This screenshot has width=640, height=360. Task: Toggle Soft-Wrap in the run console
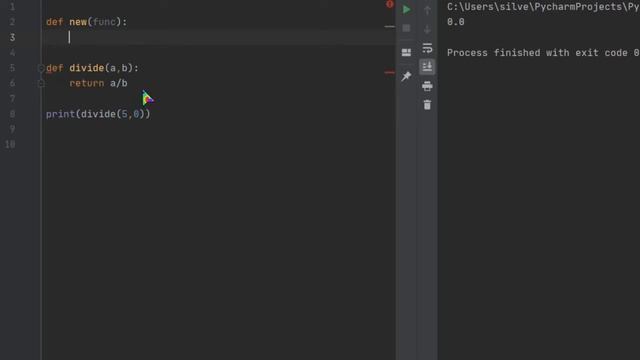[427, 48]
